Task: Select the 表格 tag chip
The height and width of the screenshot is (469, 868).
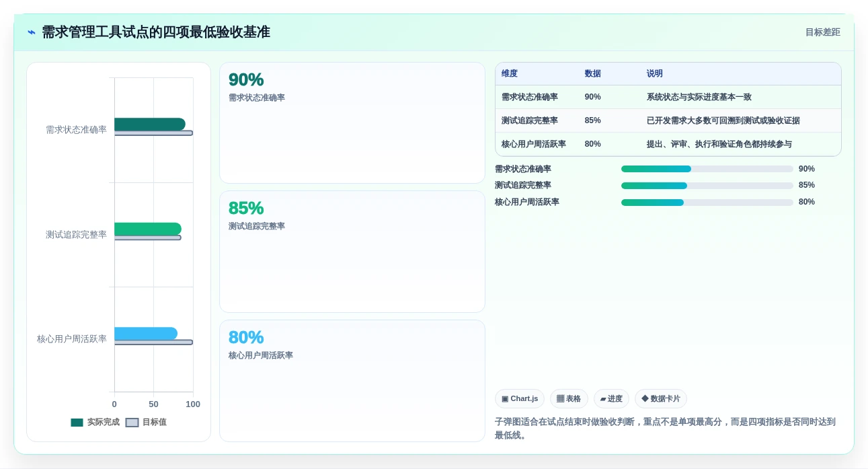Action: pyautogui.click(x=569, y=399)
